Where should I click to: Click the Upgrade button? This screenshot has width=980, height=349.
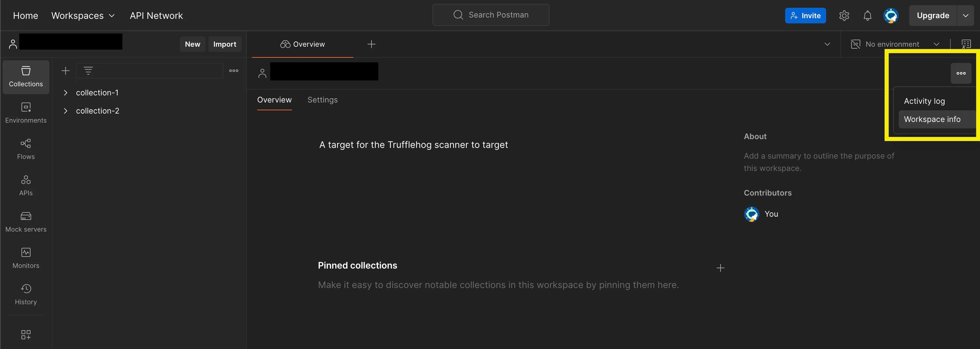pos(933,16)
